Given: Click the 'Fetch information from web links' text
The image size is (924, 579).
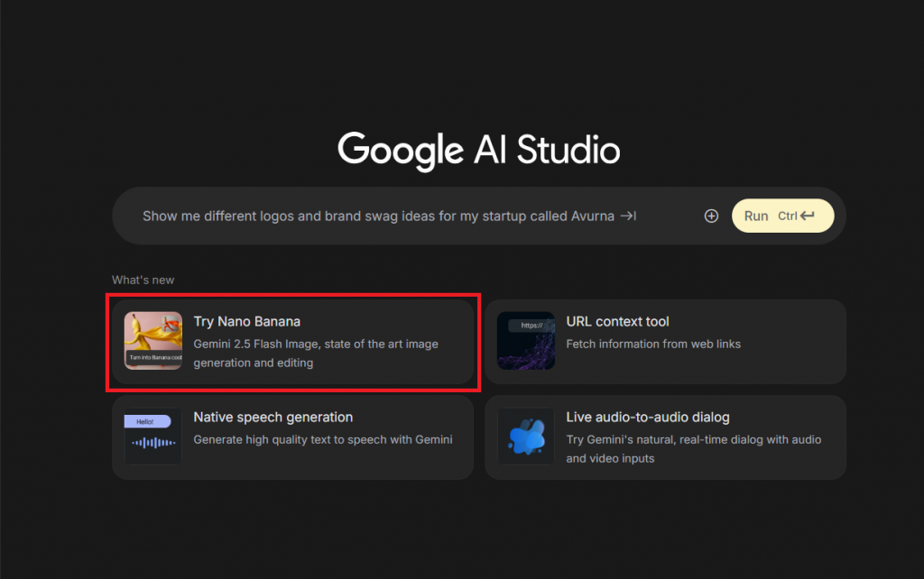Looking at the screenshot, I should click(653, 344).
